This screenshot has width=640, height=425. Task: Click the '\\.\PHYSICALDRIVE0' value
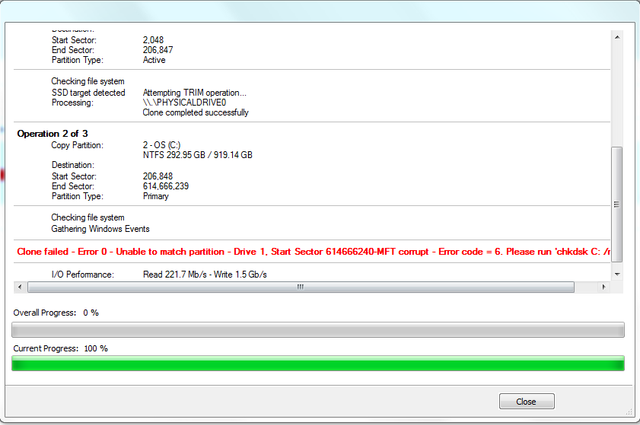[x=184, y=102]
